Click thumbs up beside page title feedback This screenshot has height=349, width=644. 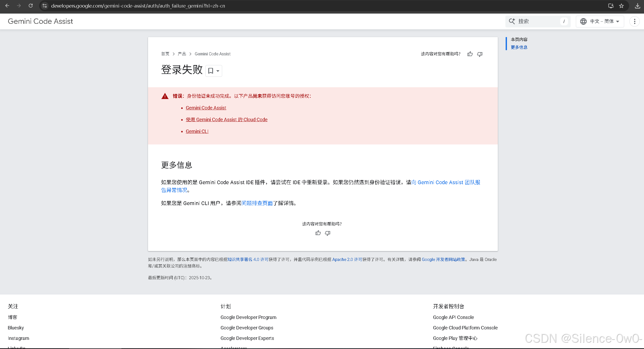click(470, 54)
